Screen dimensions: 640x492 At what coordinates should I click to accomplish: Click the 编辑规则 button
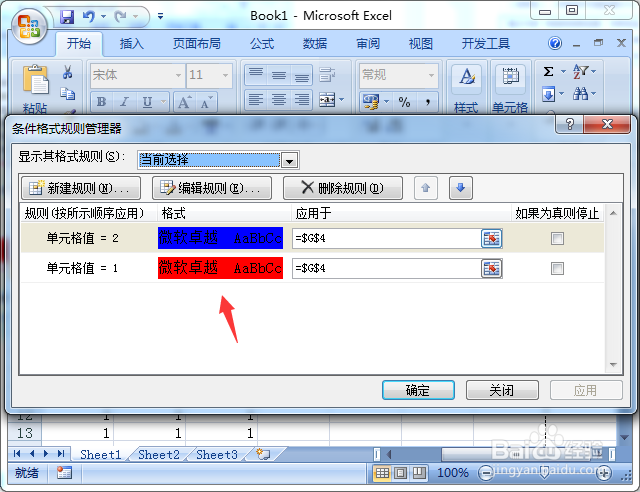[212, 188]
